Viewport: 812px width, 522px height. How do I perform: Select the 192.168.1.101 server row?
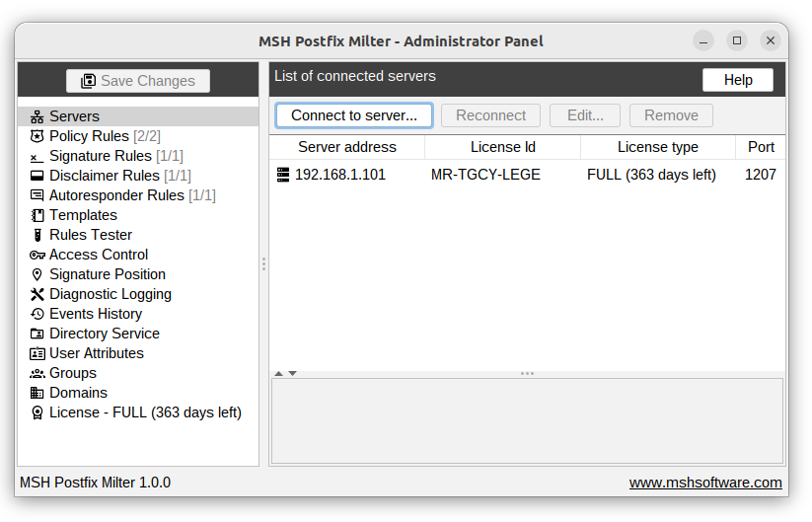(x=527, y=175)
